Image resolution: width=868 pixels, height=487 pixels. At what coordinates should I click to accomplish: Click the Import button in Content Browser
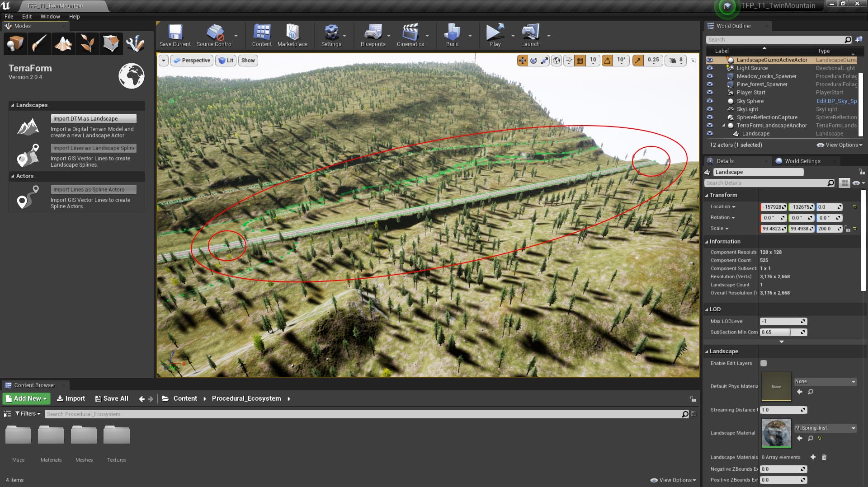pyautogui.click(x=71, y=398)
